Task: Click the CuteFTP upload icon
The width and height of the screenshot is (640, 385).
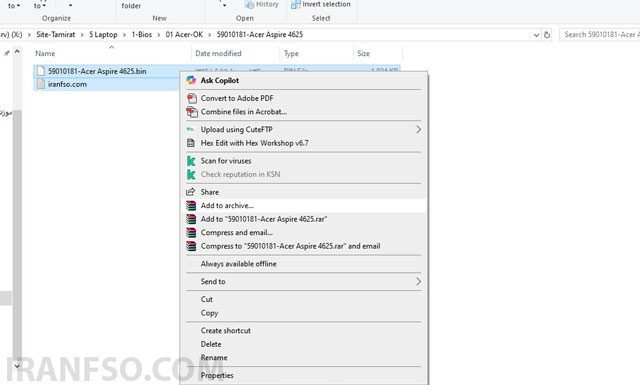Action: 191,129
